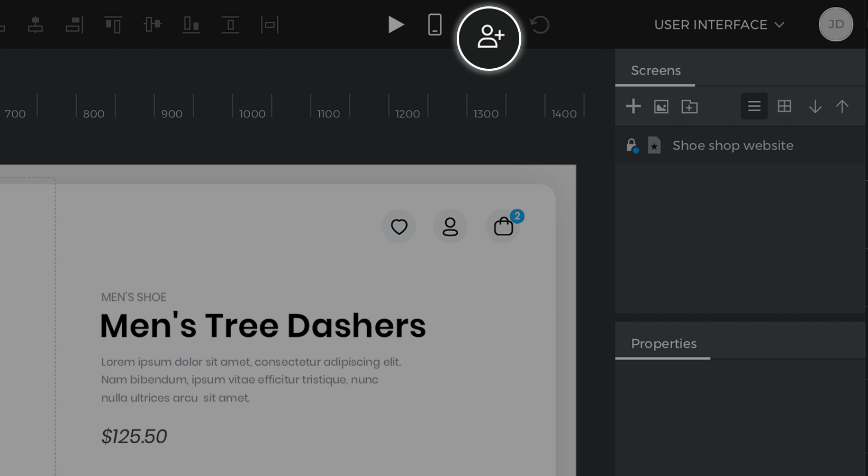The width and height of the screenshot is (868, 476).
Task: Select the Shoe shop website screen
Action: [740, 145]
